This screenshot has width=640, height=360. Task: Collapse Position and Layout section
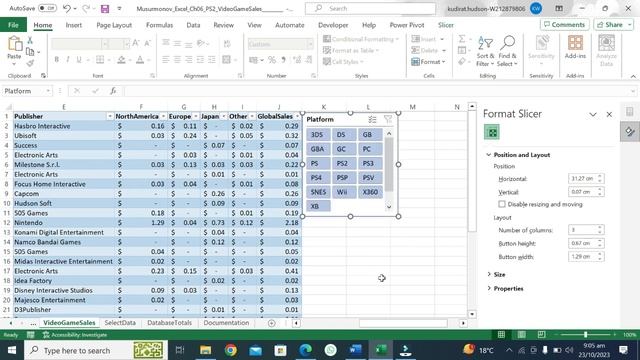pos(489,155)
